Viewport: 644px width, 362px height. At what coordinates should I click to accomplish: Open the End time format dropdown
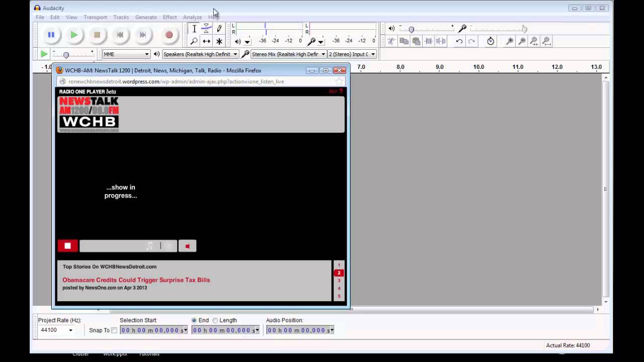(x=257, y=330)
